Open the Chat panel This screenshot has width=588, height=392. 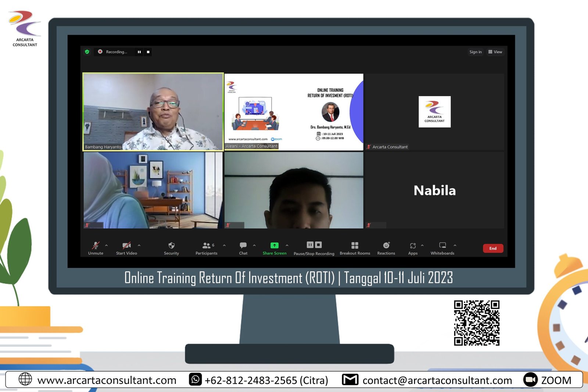coord(243,246)
